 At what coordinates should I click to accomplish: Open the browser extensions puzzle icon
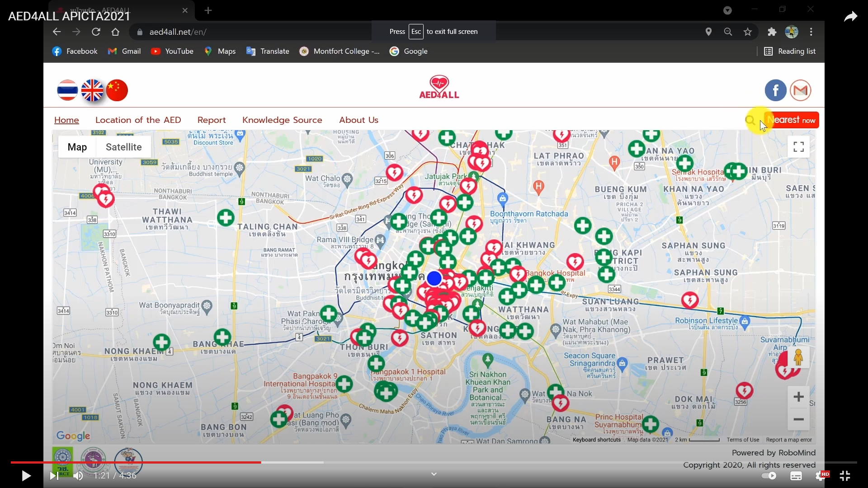tap(772, 32)
